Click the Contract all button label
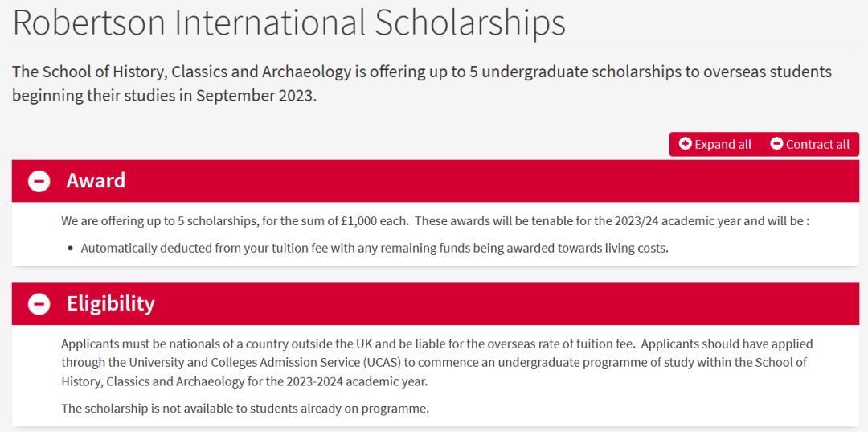The image size is (868, 432). coord(817,145)
